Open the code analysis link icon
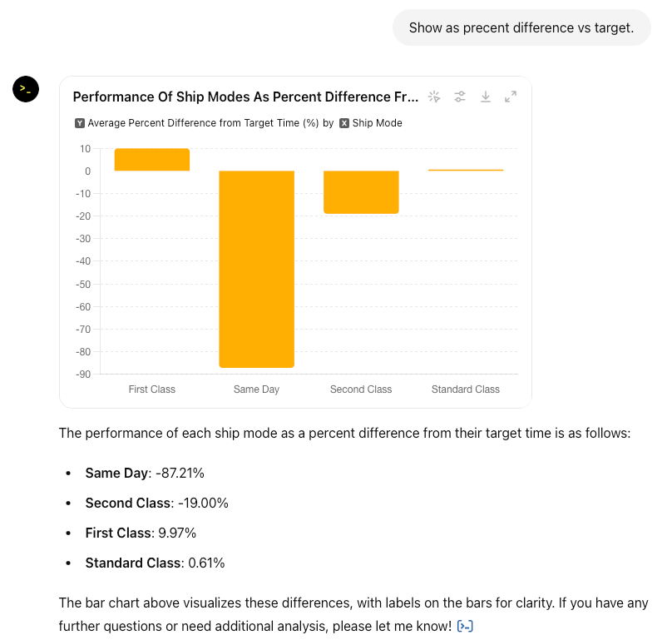The height and width of the screenshot is (640, 672). [x=466, y=626]
